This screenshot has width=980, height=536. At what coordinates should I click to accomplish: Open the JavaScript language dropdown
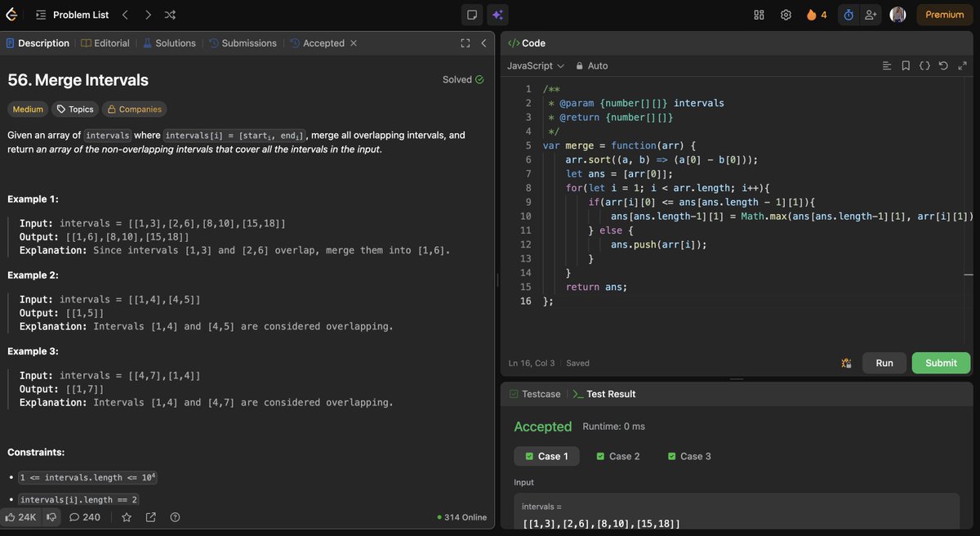(536, 65)
